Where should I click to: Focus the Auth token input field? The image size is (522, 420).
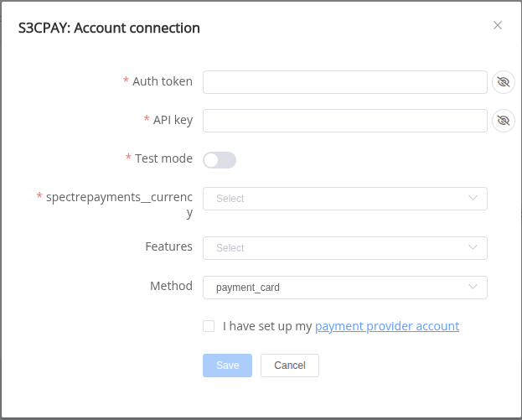(345, 82)
